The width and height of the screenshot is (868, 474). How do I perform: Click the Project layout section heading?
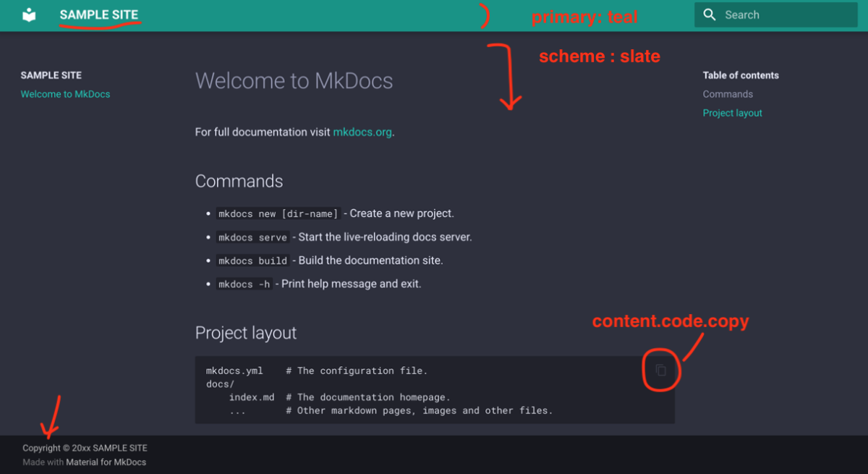pyautogui.click(x=246, y=333)
